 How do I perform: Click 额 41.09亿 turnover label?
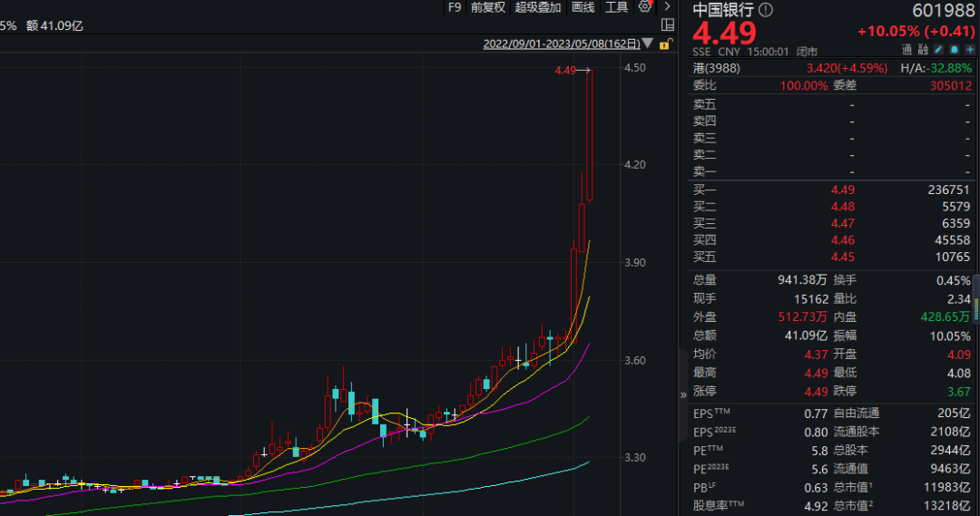point(54,25)
